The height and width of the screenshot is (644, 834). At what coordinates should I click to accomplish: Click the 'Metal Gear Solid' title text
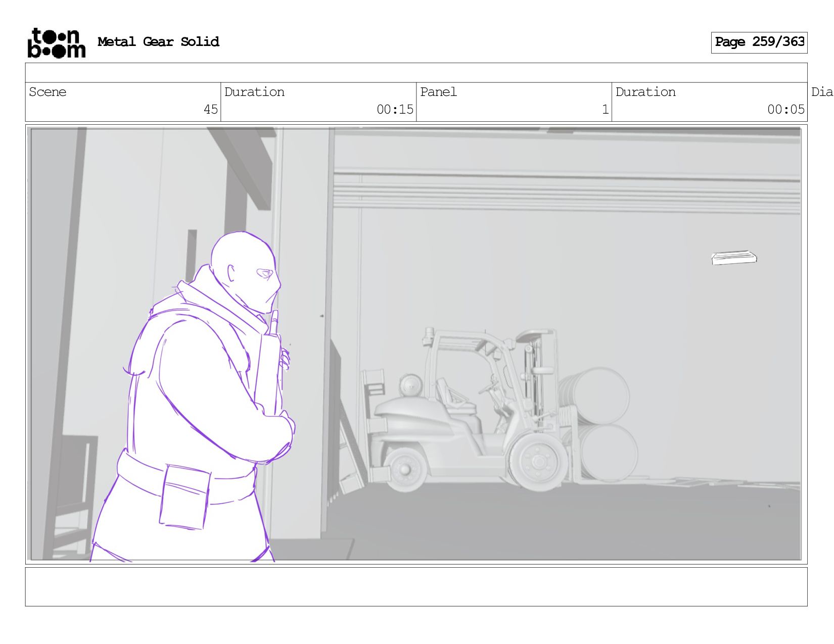[158, 42]
